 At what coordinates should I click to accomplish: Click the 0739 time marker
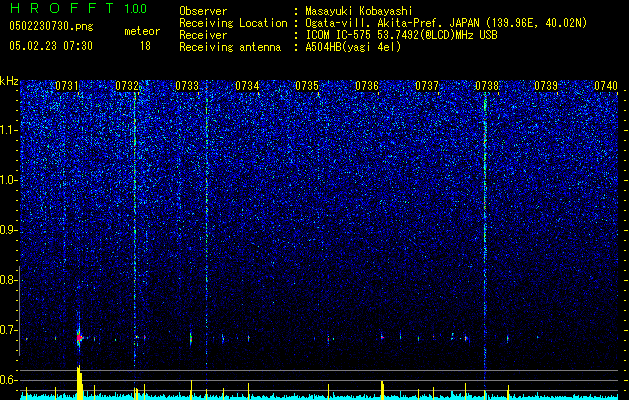tap(546, 86)
